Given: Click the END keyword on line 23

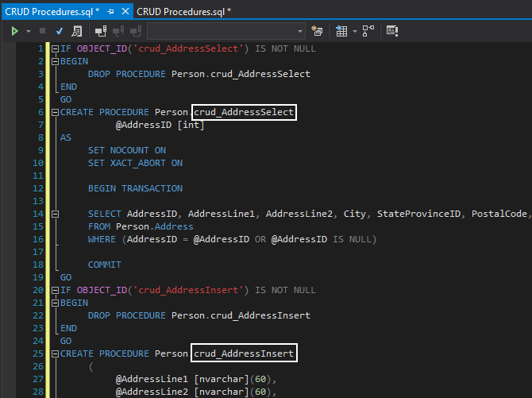Looking at the screenshot, I should pos(68,328).
